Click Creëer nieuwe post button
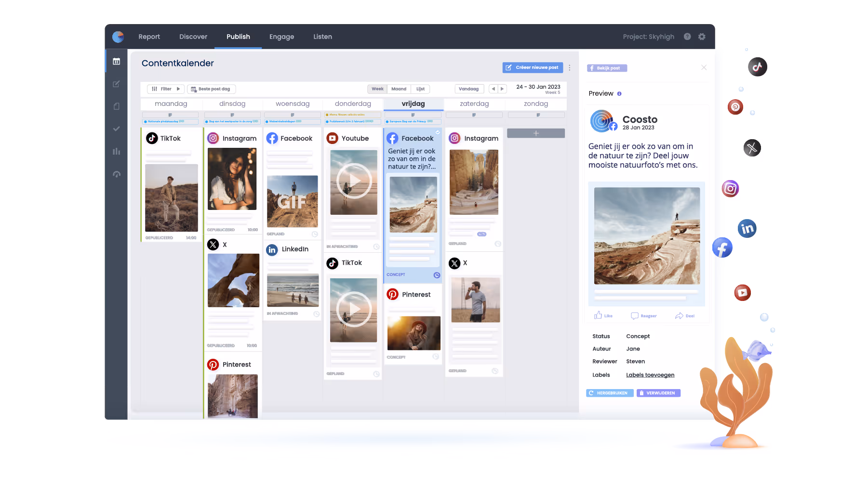The height and width of the screenshot is (482, 868). click(x=533, y=68)
